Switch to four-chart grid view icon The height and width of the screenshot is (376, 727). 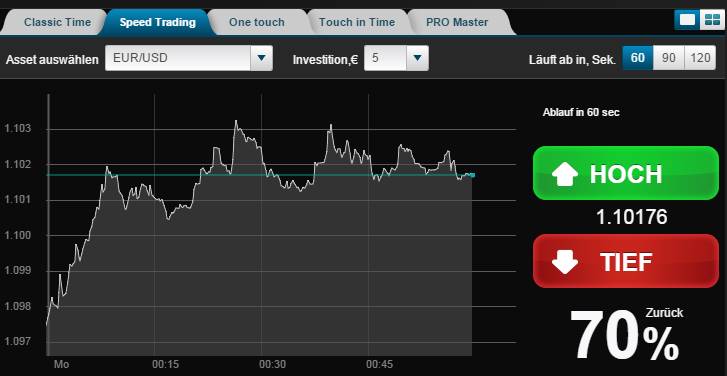tap(712, 19)
